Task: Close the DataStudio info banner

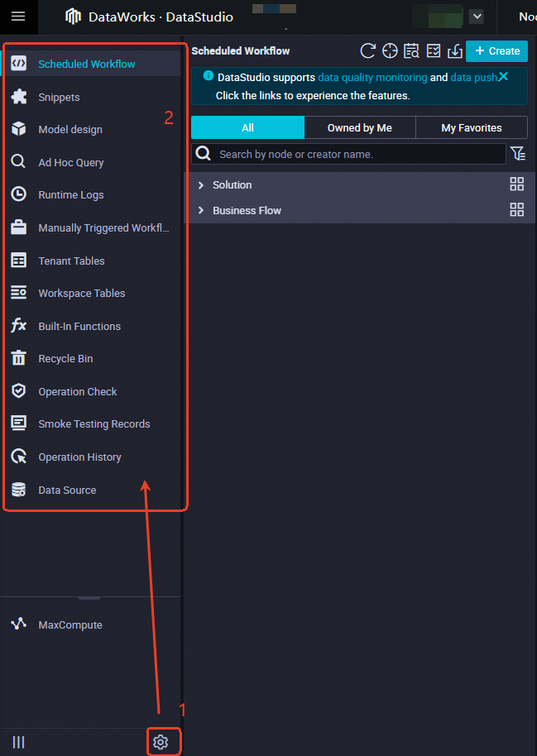Action: 503,77
